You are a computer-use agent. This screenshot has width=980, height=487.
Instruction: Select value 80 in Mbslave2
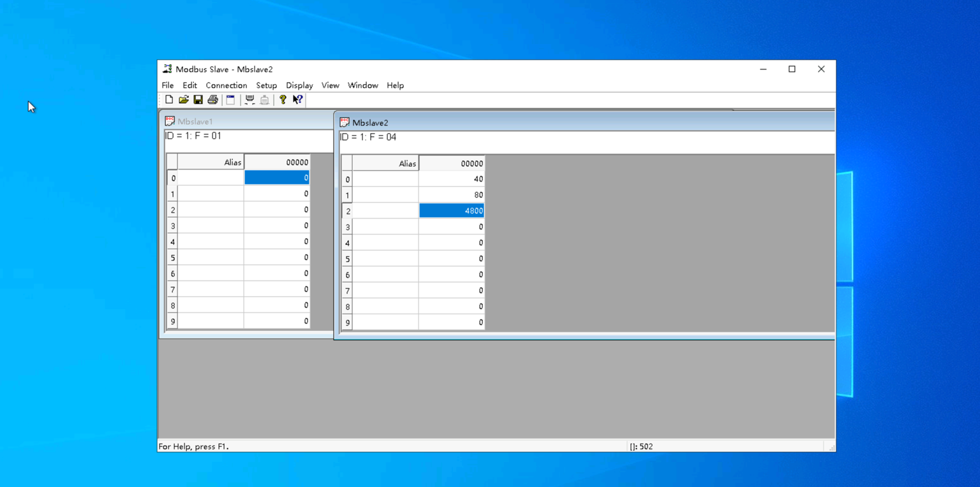[452, 195]
